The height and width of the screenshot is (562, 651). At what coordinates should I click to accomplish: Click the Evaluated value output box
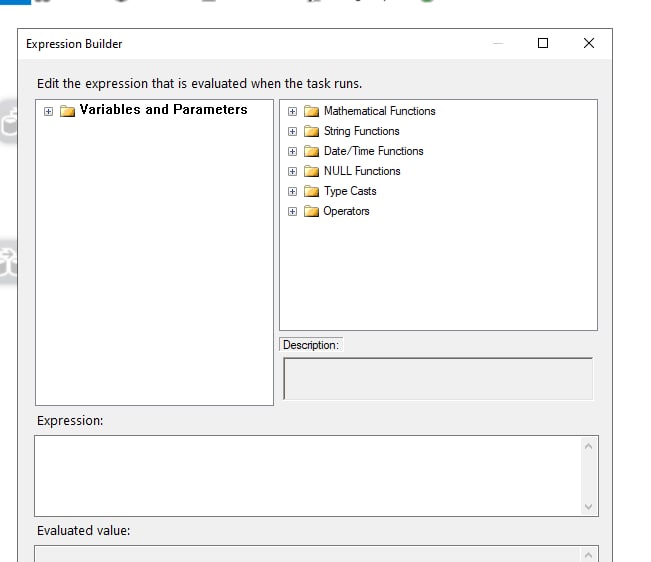pos(307,554)
